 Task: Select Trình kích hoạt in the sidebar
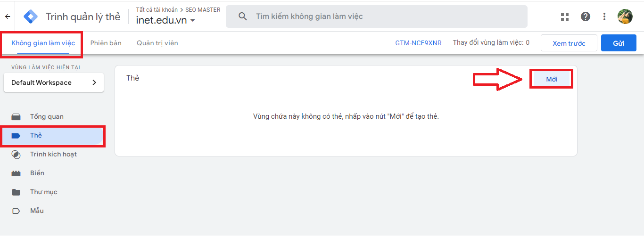(52, 154)
